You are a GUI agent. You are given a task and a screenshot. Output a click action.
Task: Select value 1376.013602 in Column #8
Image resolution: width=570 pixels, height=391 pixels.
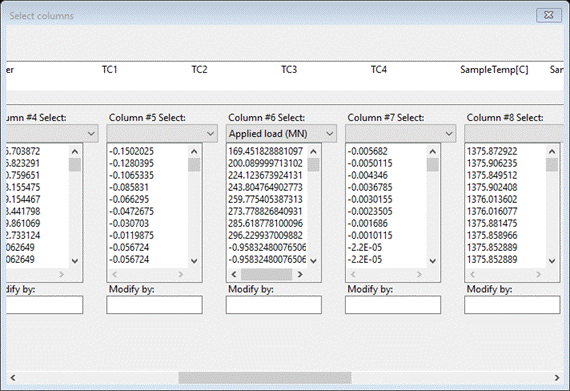492,199
